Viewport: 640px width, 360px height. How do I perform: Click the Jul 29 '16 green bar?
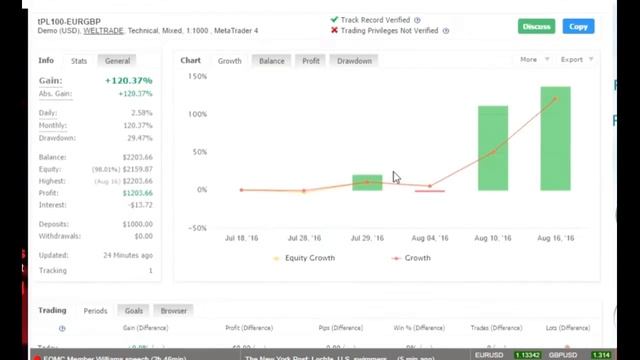pos(367,182)
